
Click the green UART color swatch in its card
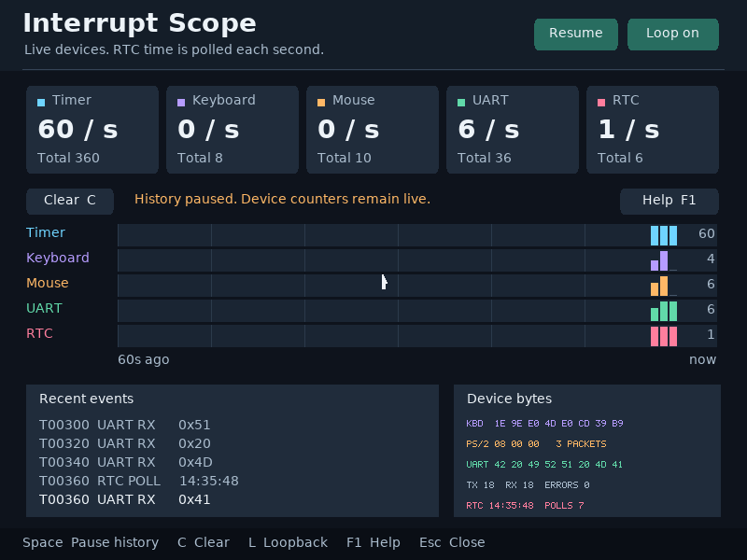click(461, 103)
